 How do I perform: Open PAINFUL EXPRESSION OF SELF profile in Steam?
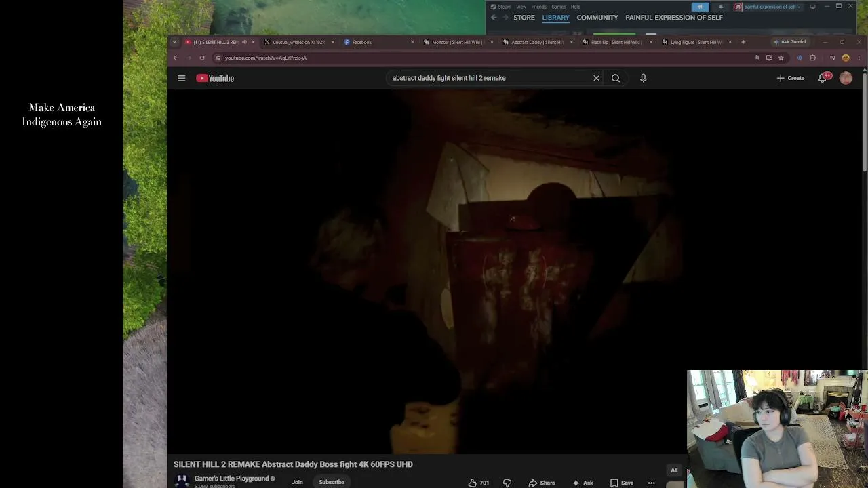pos(674,18)
